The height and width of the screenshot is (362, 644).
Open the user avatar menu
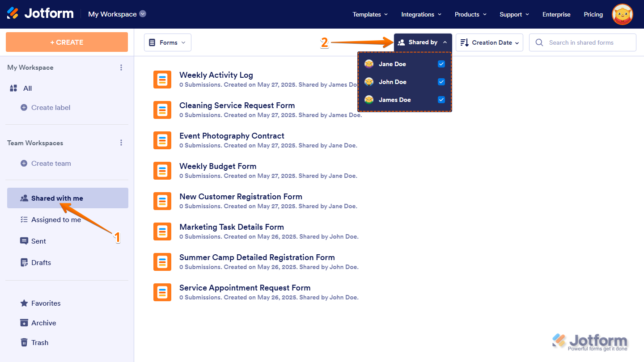[x=623, y=14]
